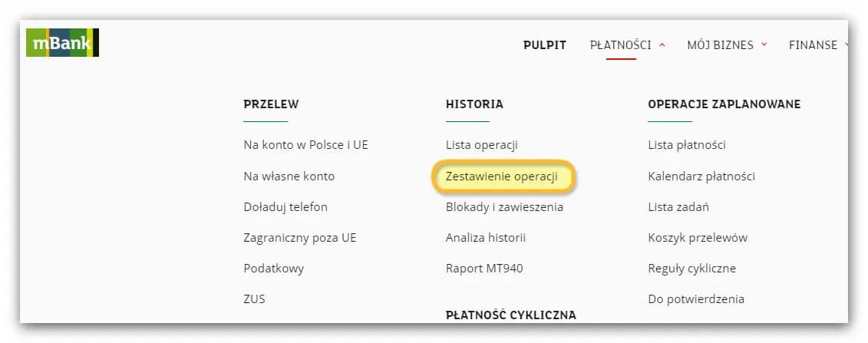The image size is (868, 343).
Task: Open Blokady i zawieszenia
Action: coord(504,207)
